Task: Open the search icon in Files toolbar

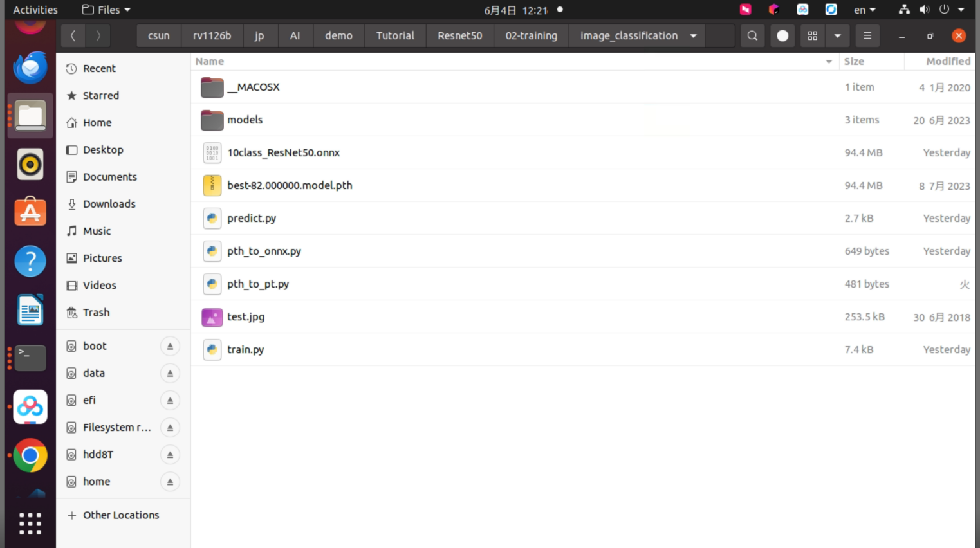Action: click(x=752, y=36)
